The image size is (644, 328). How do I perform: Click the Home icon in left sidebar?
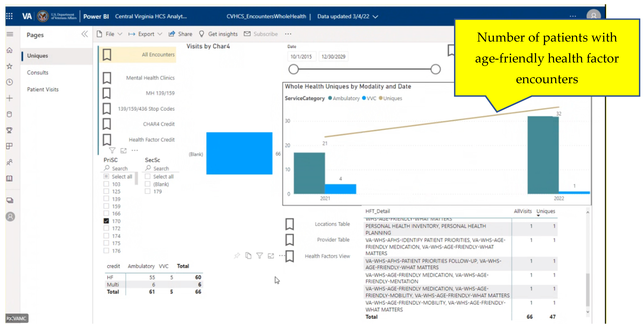(x=10, y=50)
